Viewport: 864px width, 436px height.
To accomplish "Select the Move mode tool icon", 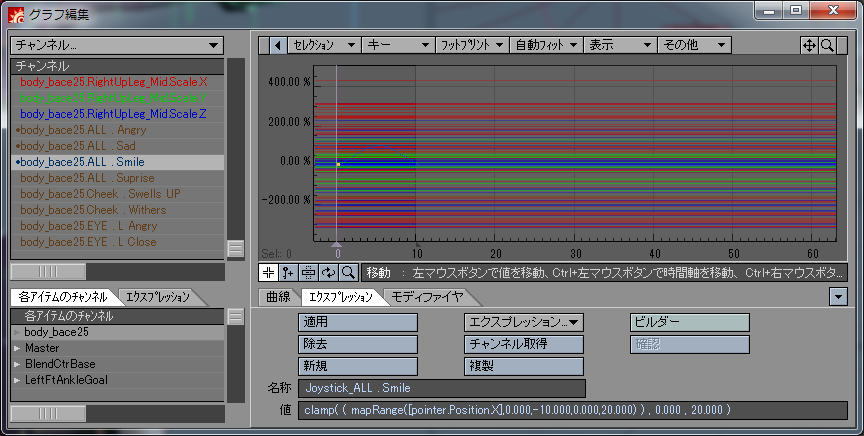I will (268, 272).
